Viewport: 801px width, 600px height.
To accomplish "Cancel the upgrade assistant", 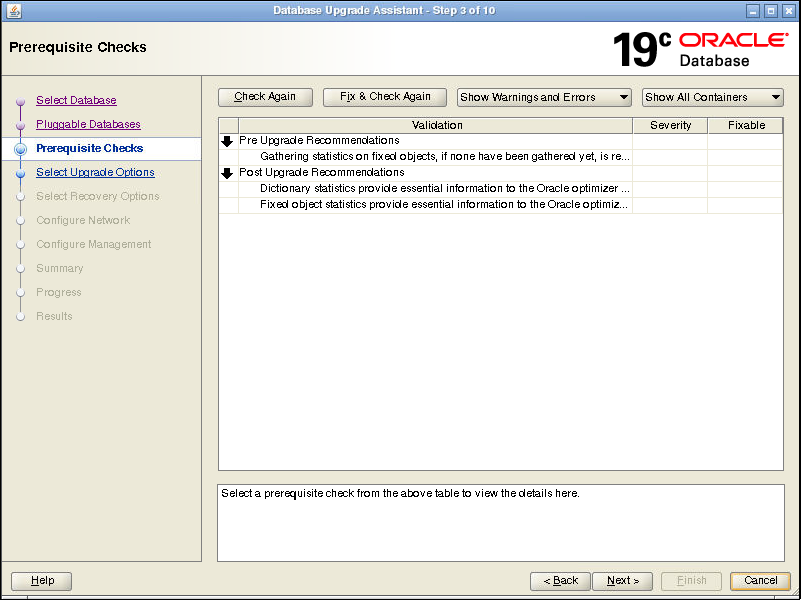I will 760,581.
